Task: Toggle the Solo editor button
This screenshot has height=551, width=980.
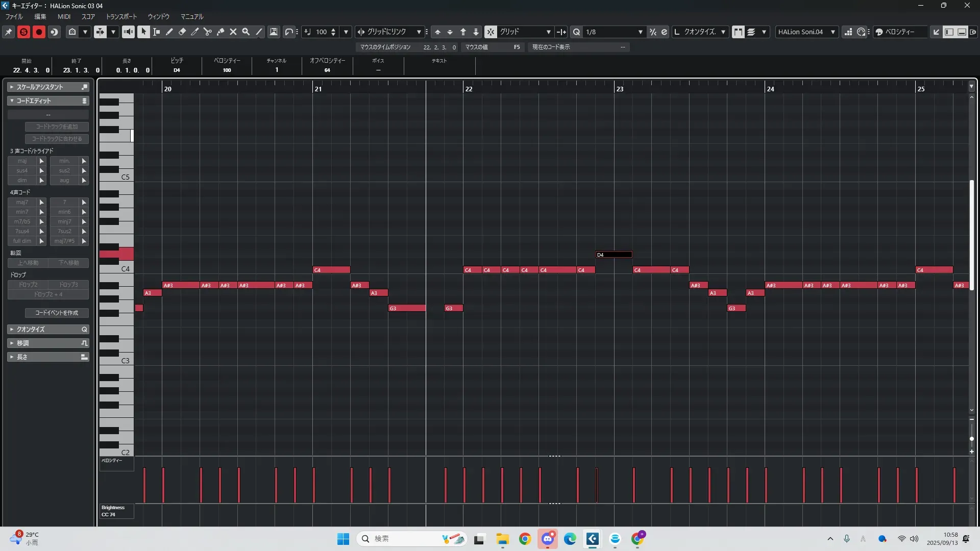Action: click(23, 32)
